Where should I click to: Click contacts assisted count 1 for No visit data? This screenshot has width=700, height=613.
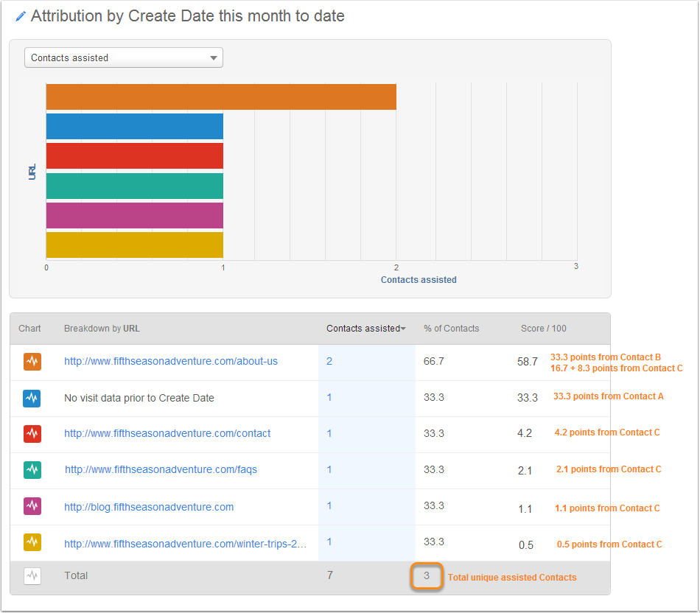coord(329,397)
